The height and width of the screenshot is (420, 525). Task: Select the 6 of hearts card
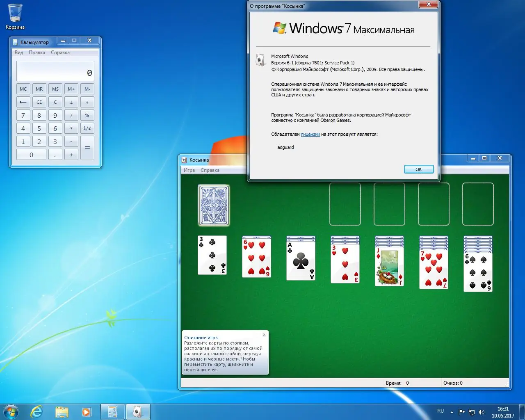pyautogui.click(x=256, y=258)
